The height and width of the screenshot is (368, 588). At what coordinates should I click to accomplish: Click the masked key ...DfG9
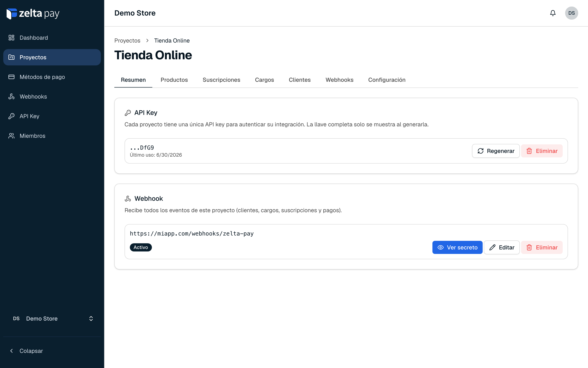142,148
